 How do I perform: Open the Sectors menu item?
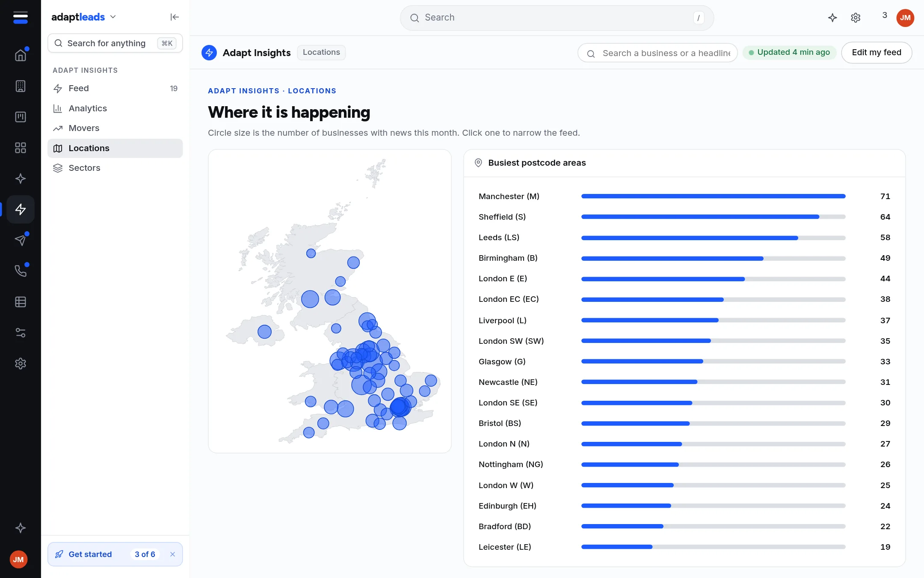(x=115, y=168)
